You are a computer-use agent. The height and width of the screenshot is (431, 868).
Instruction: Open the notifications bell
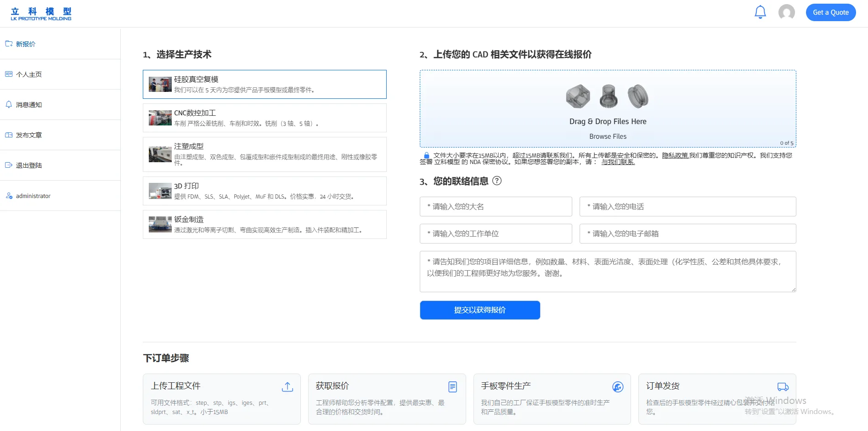(x=760, y=12)
